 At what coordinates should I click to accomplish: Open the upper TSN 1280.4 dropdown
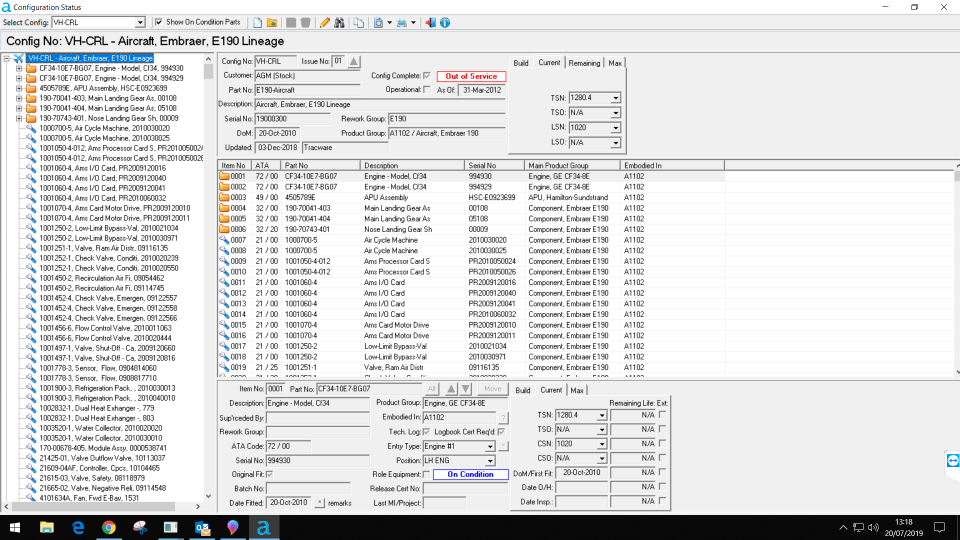pos(615,98)
